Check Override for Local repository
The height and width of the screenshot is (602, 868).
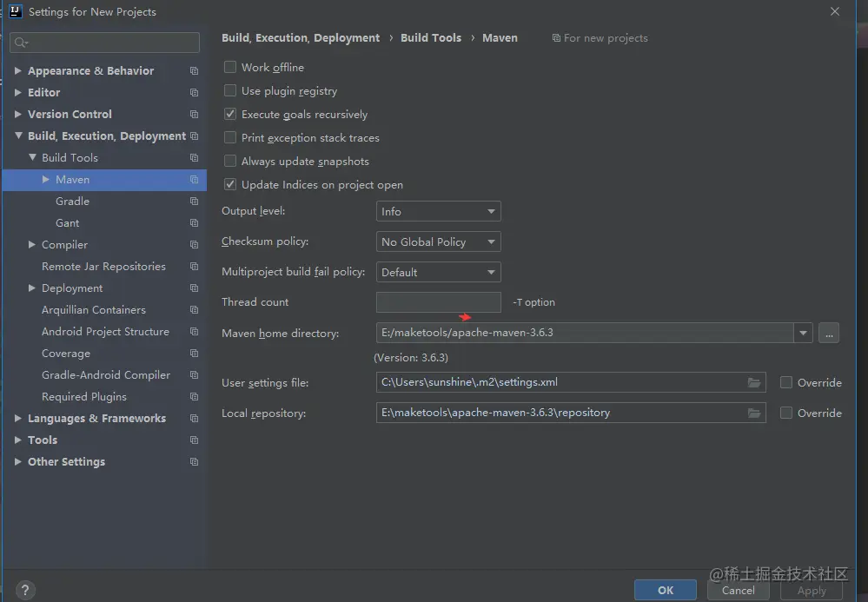786,413
